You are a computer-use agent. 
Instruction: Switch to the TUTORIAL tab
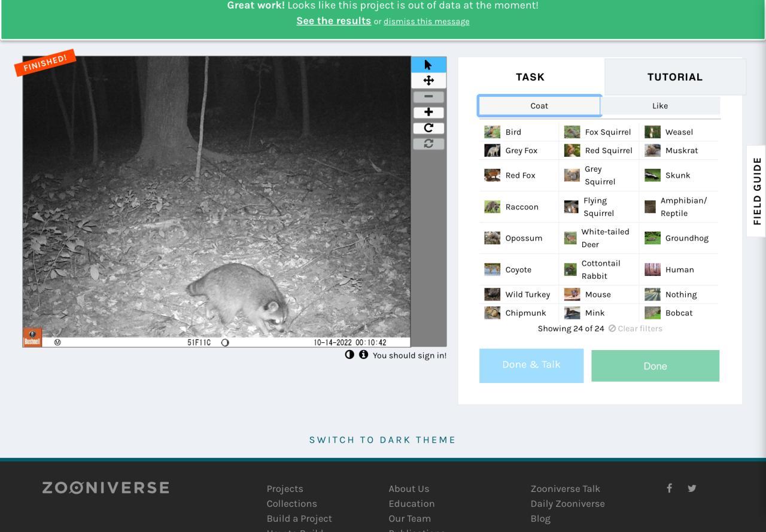(675, 77)
